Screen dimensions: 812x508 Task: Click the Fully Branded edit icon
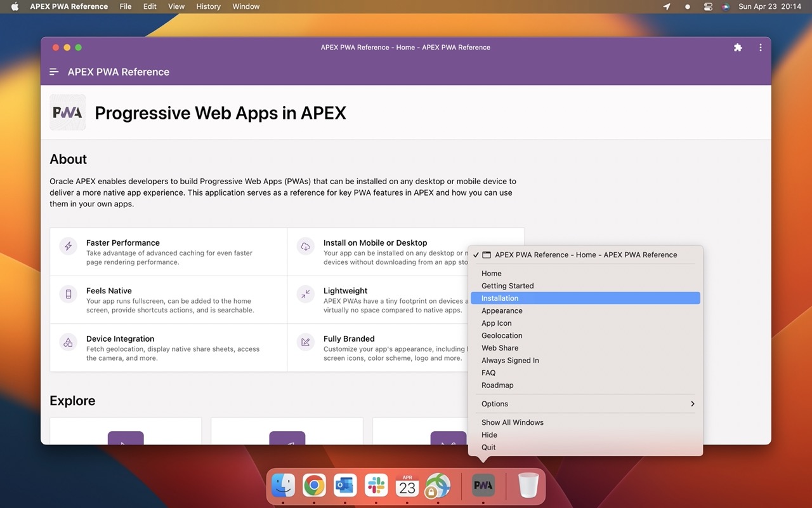coord(305,342)
